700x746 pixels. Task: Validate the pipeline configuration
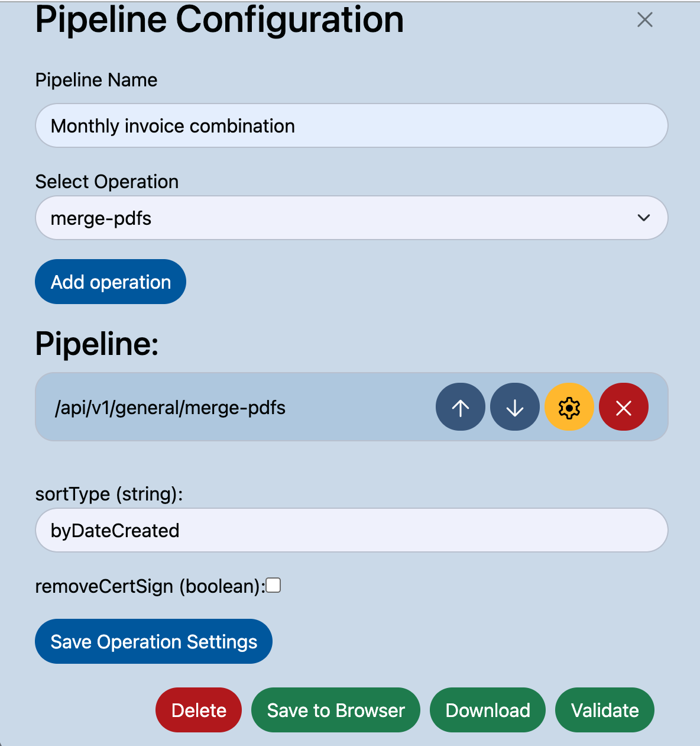tap(604, 710)
